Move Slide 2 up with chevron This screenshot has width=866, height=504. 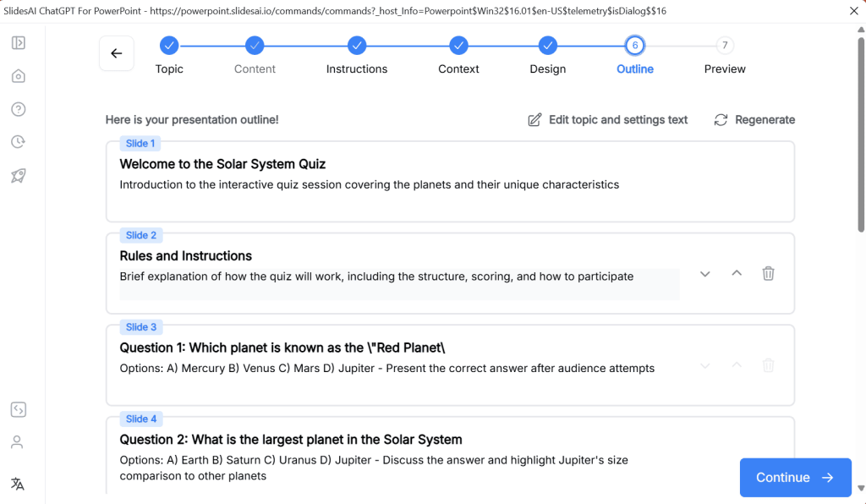click(x=737, y=273)
